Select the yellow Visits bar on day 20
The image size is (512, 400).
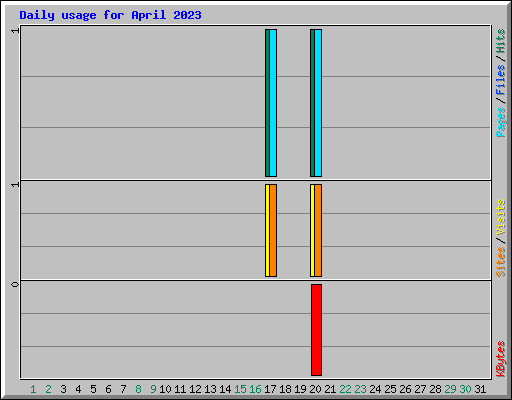pyautogui.click(x=312, y=230)
